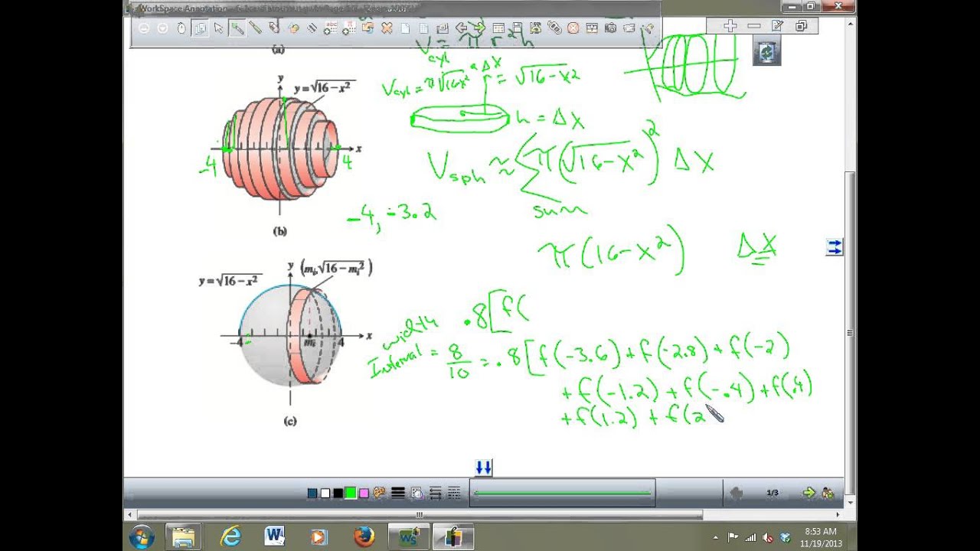Screen dimensions: 980x551
Task: Click the transparency properties icon in bottom bar
Action: (x=416, y=493)
